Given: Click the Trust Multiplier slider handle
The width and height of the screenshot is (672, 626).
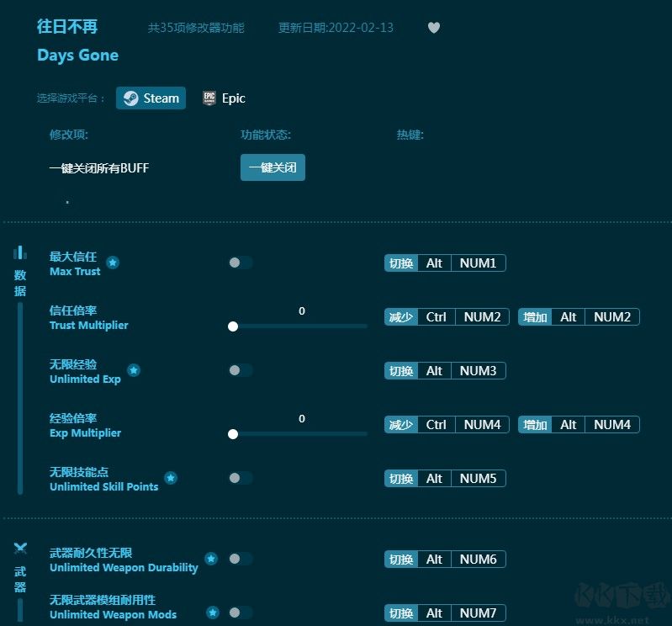Looking at the screenshot, I should click(233, 326).
